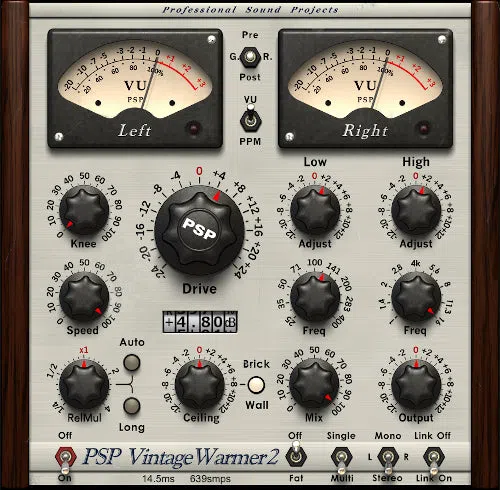
Task: Flip the Off/Fat saturation switch
Action: (x=296, y=454)
